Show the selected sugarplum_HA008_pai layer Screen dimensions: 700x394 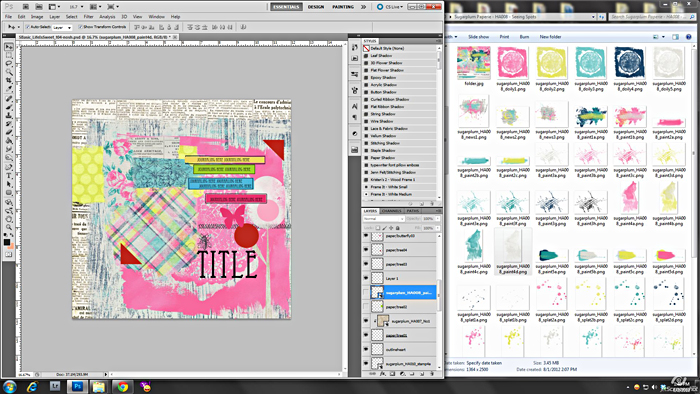click(x=366, y=292)
